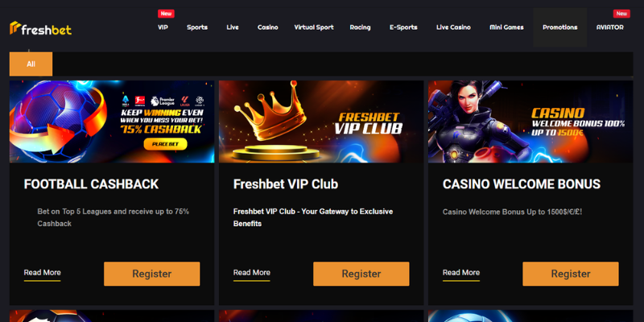Open the Live betting page

click(233, 27)
